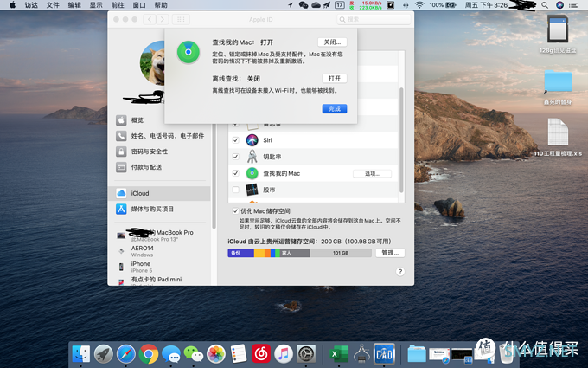Open the 前往 menu
The height and width of the screenshot is (368, 588).
pos(118,5)
